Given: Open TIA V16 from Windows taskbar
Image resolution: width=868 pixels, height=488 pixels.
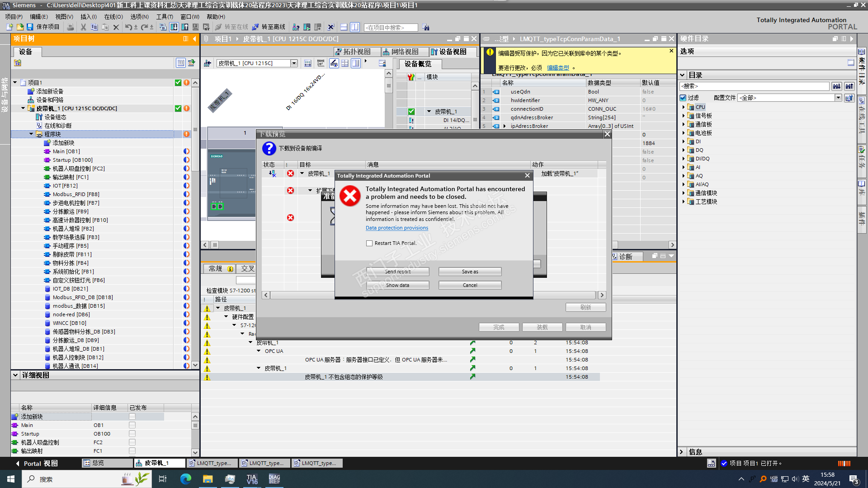Looking at the screenshot, I should tap(252, 479).
